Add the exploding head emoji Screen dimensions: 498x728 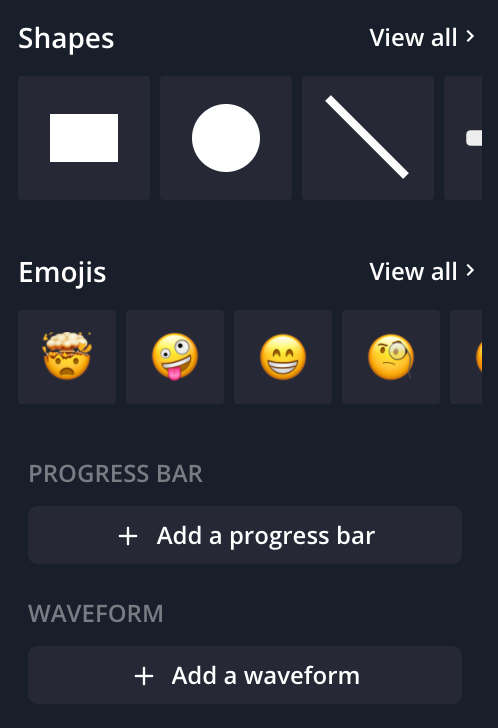tap(67, 357)
